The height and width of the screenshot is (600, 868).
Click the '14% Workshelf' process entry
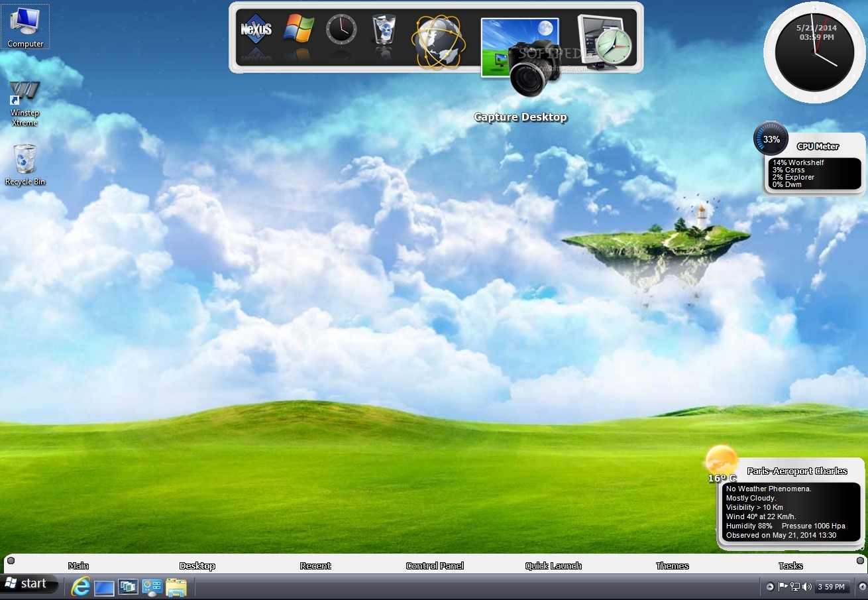pos(798,162)
